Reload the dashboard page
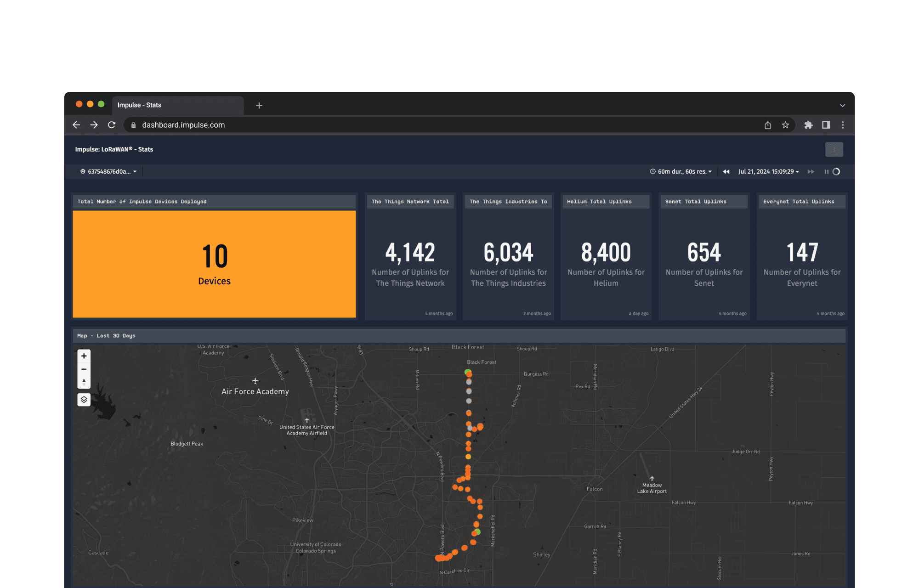The height and width of the screenshot is (588, 919). (x=112, y=125)
